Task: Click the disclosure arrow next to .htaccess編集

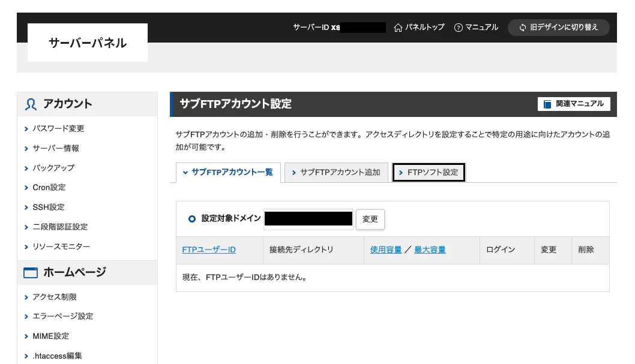Action: [26, 356]
